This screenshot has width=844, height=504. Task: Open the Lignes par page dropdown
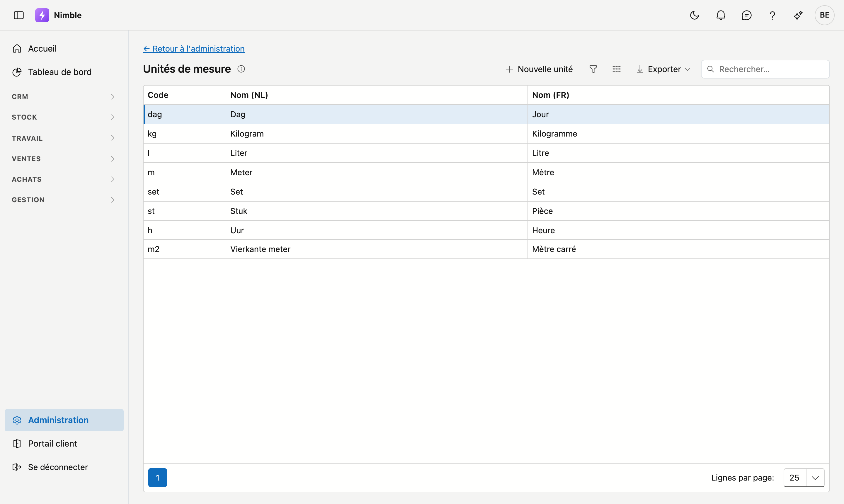pos(804,478)
